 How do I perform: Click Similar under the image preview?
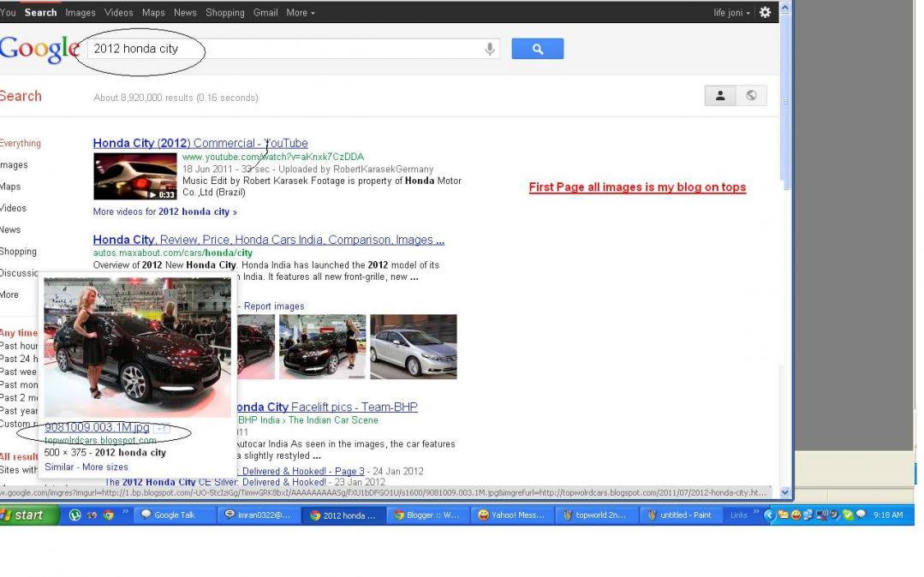(x=60, y=467)
